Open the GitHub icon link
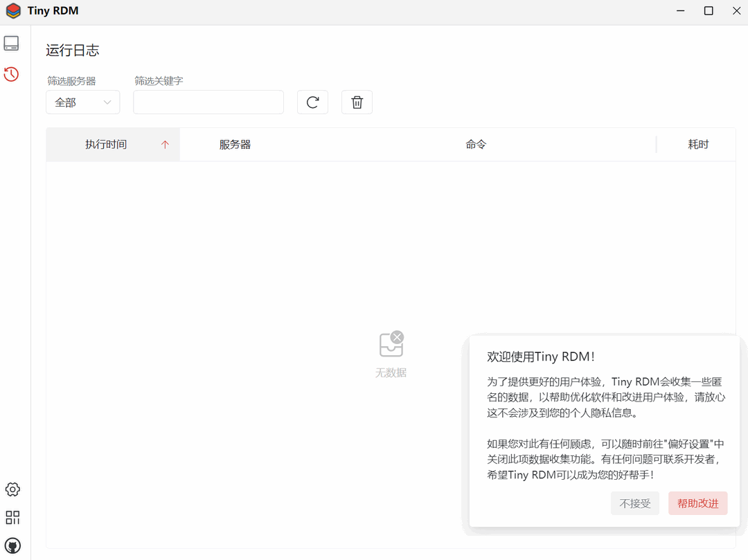Image resolution: width=748 pixels, height=560 pixels. coord(12,545)
